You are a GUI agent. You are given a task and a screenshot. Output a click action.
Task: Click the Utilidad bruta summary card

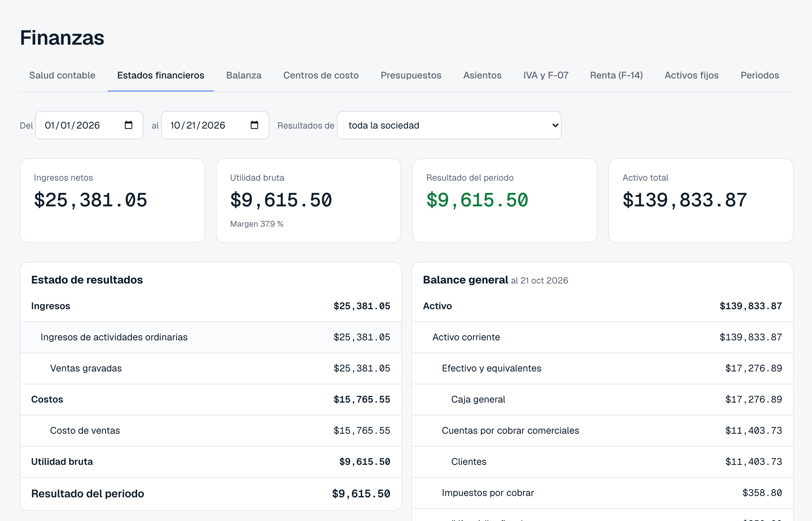pyautogui.click(x=309, y=201)
